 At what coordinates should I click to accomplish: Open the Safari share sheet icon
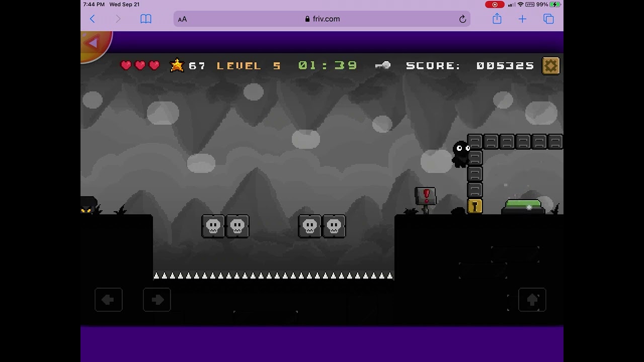497,19
